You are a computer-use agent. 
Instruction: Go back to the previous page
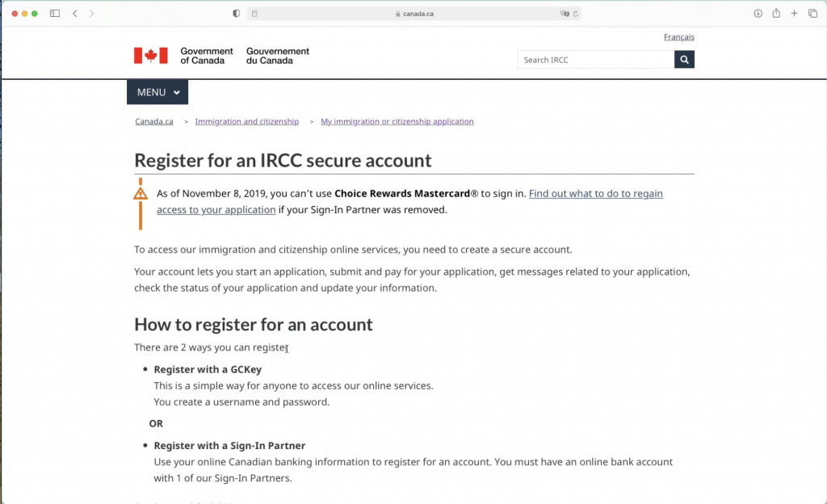coord(74,14)
